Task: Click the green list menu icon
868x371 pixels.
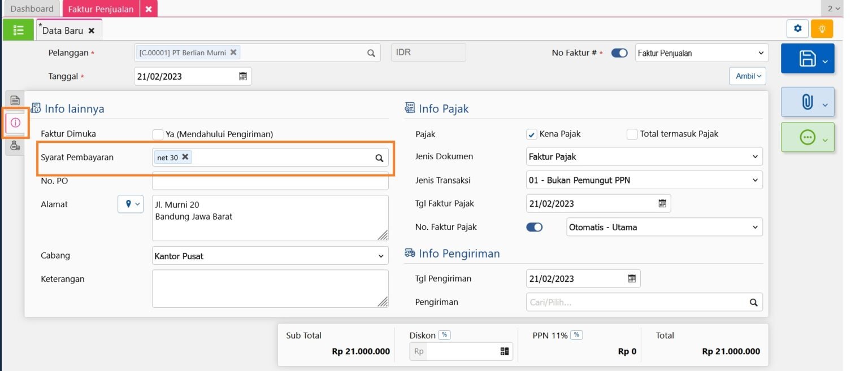Action: pos(18,30)
